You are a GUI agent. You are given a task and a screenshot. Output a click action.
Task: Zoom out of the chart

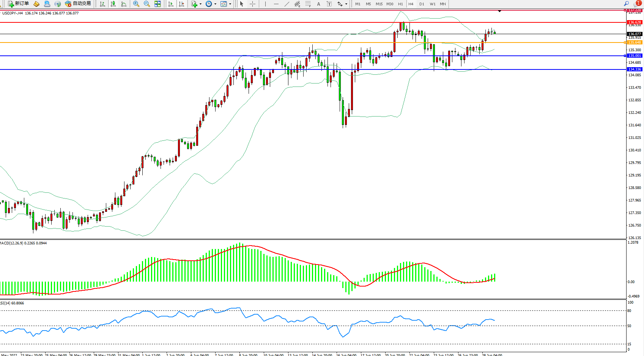tap(146, 4)
